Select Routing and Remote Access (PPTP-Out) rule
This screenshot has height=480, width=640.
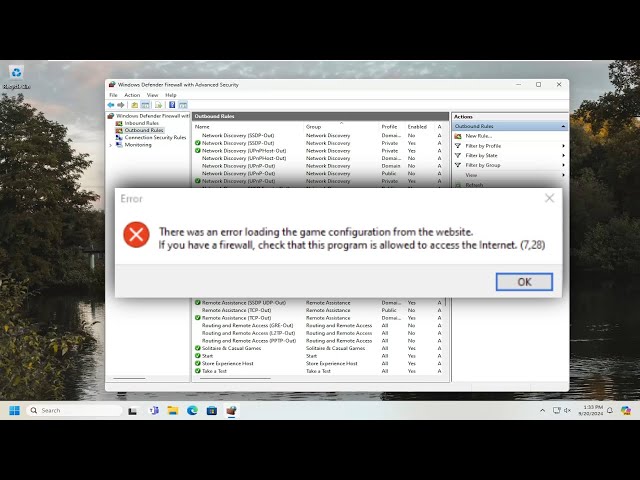click(318, 341)
